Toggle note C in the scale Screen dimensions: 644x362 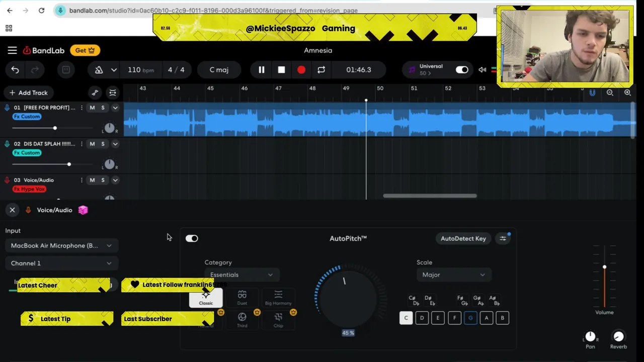point(406,318)
